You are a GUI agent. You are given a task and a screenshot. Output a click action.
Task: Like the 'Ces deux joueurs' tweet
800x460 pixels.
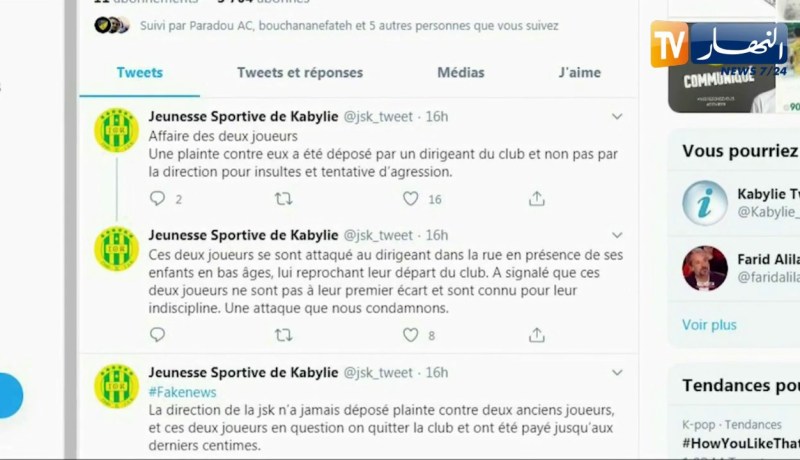pyautogui.click(x=410, y=335)
